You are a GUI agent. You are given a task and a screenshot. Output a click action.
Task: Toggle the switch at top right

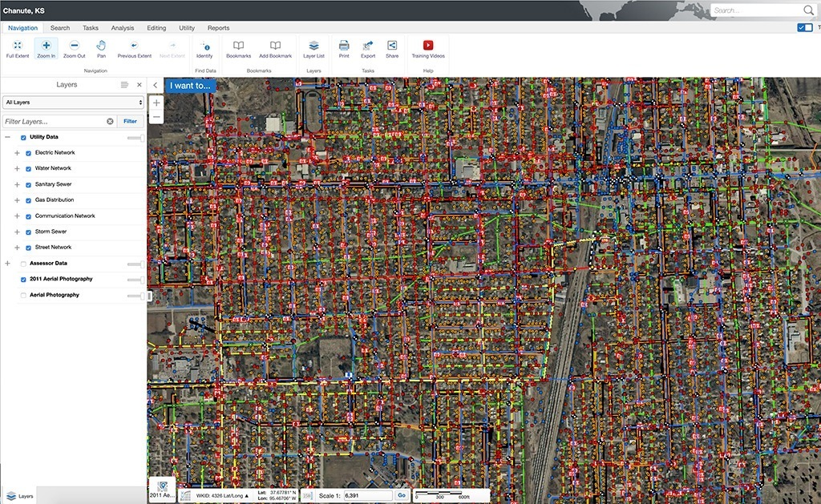(x=805, y=27)
